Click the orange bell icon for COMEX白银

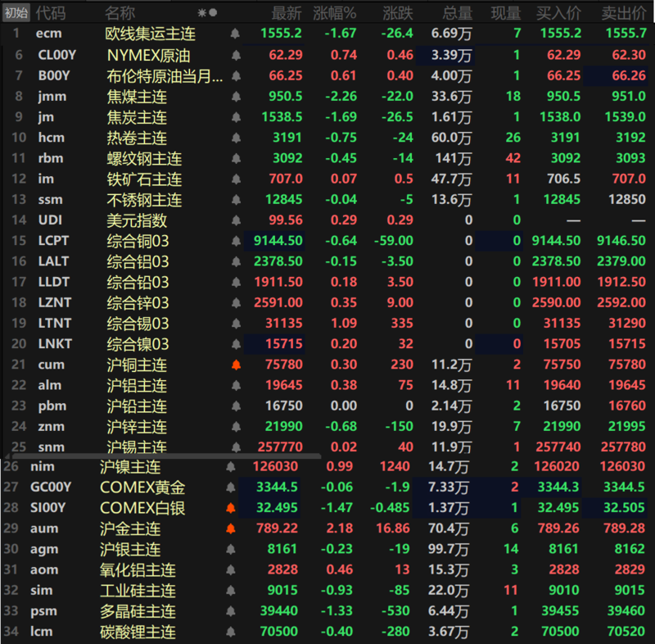(x=231, y=508)
